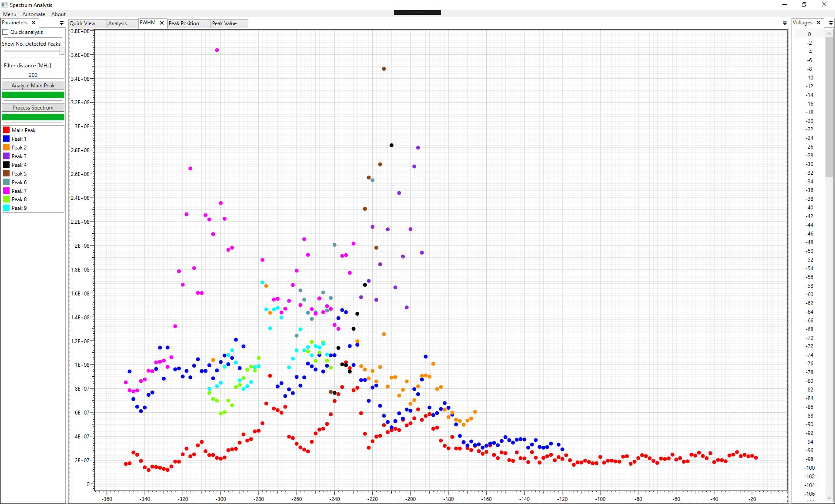Click the Filter distance input field

pos(33,75)
